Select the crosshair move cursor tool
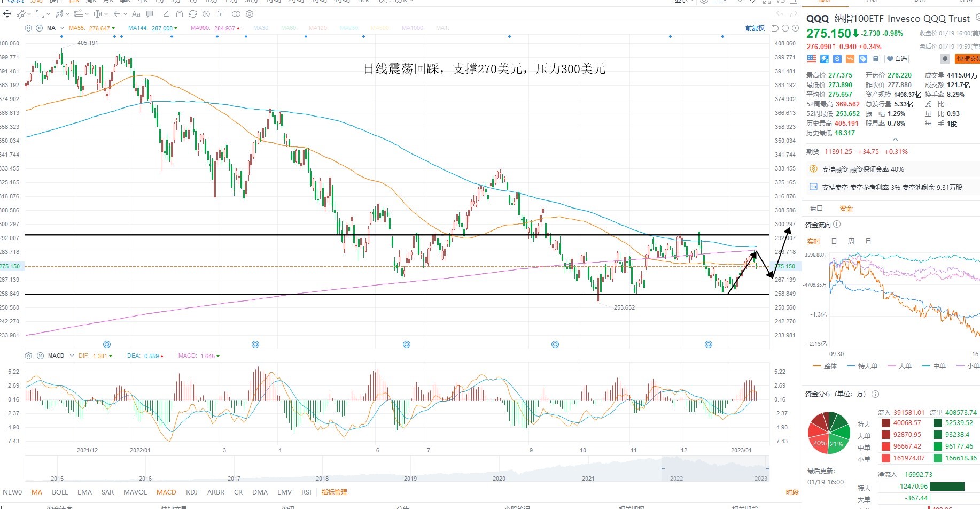The width and height of the screenshot is (980, 509). point(7,14)
